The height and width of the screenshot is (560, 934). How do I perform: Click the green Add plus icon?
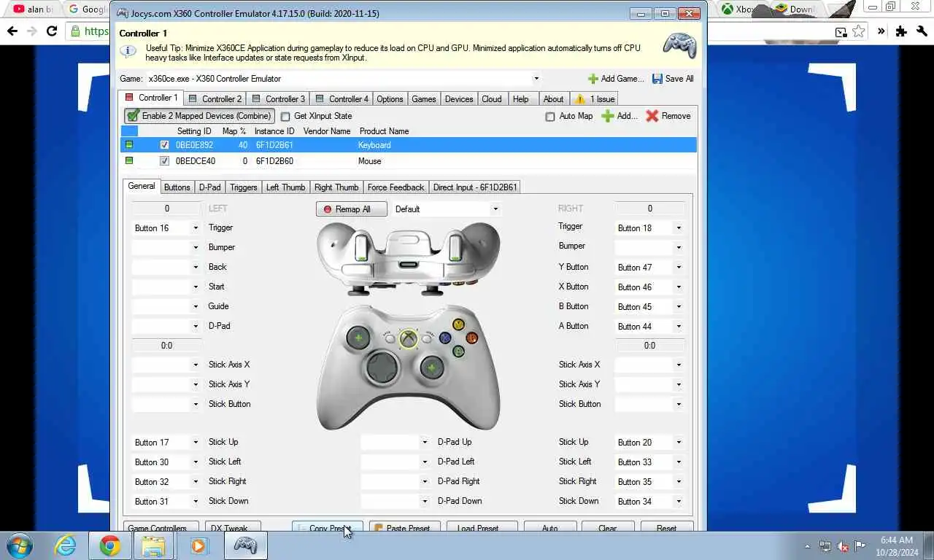pyautogui.click(x=607, y=116)
